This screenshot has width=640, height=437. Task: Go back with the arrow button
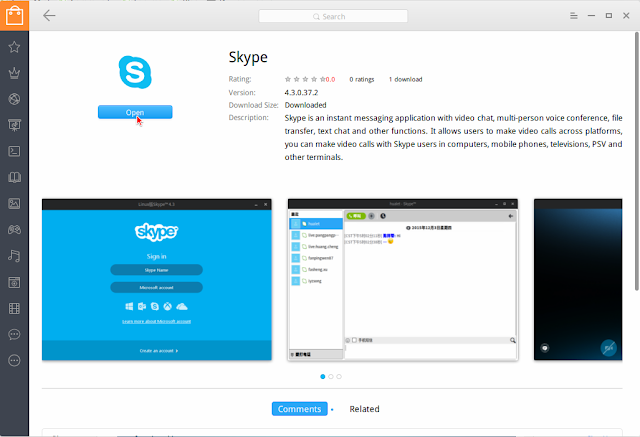click(49, 16)
